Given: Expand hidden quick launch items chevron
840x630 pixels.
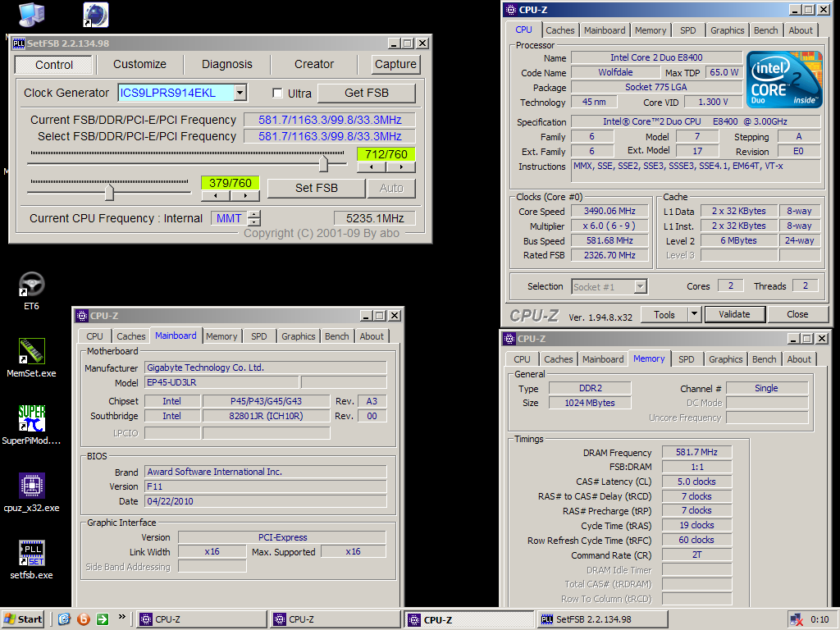Looking at the screenshot, I should [121, 617].
